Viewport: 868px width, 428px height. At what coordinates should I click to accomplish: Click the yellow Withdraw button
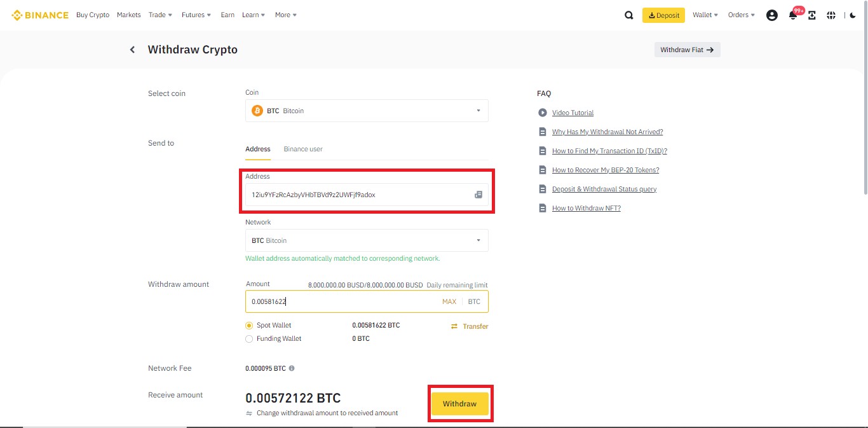(459, 404)
